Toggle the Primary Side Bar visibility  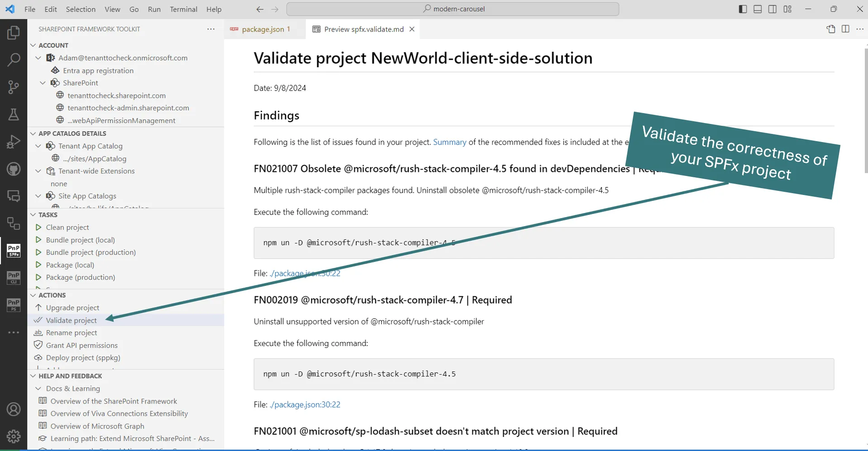pyautogui.click(x=742, y=9)
